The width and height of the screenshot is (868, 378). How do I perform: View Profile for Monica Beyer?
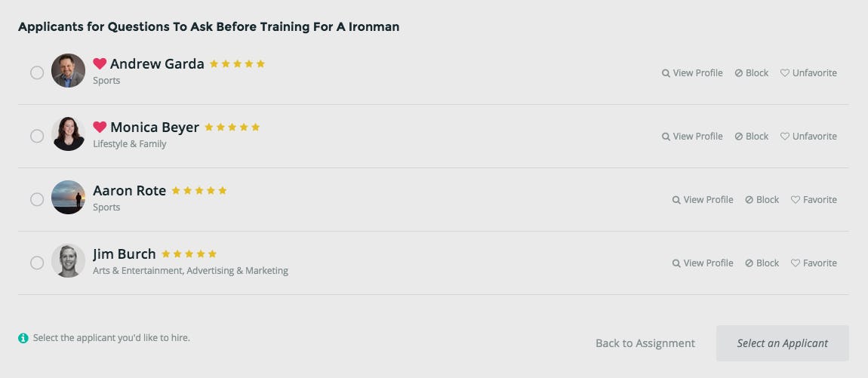tap(692, 137)
